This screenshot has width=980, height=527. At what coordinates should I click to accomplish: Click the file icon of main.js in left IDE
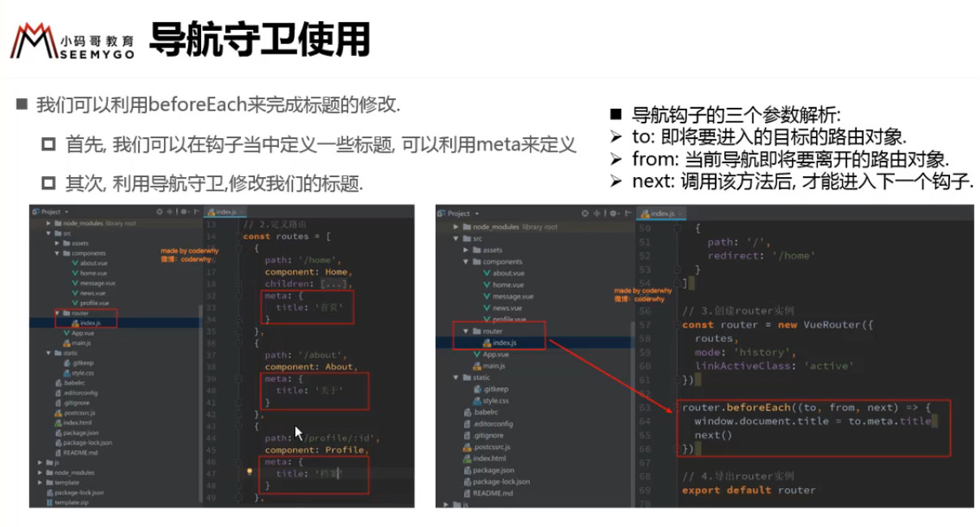[x=66, y=343]
